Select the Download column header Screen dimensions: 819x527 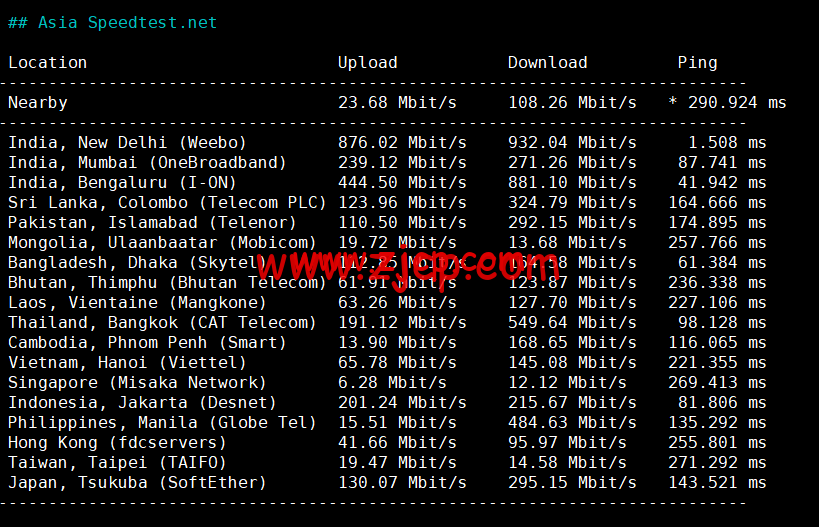pyautogui.click(x=547, y=63)
